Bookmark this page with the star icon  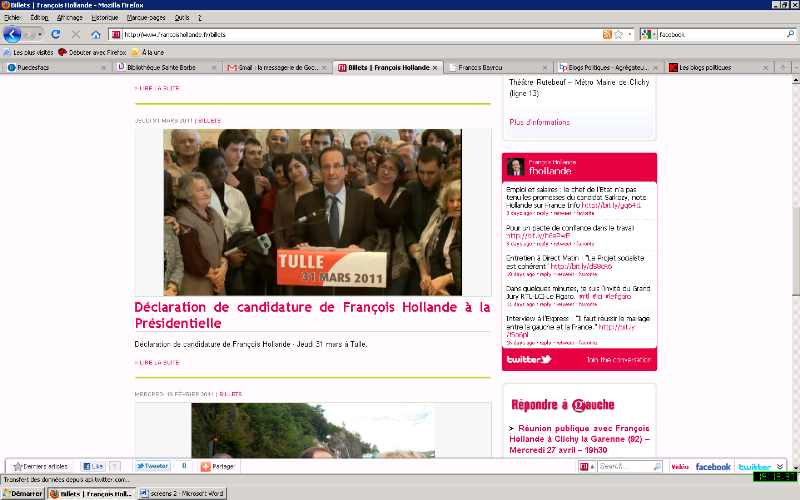pyautogui.click(x=618, y=34)
